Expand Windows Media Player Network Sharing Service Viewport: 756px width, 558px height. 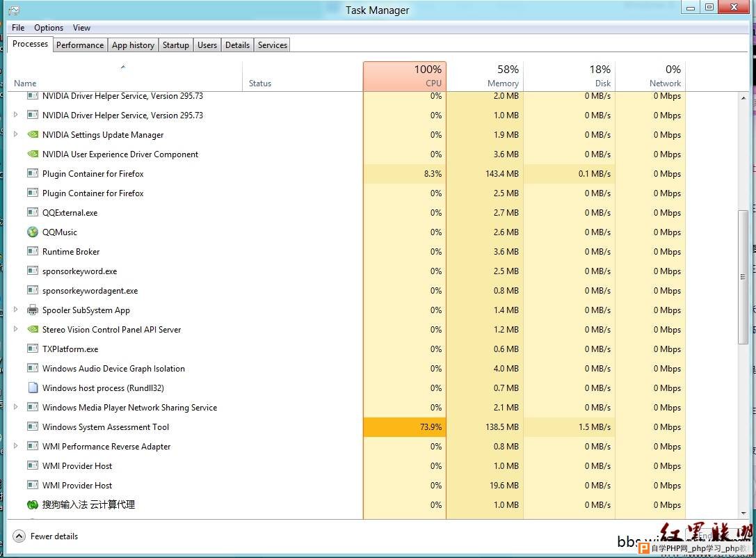(x=16, y=407)
